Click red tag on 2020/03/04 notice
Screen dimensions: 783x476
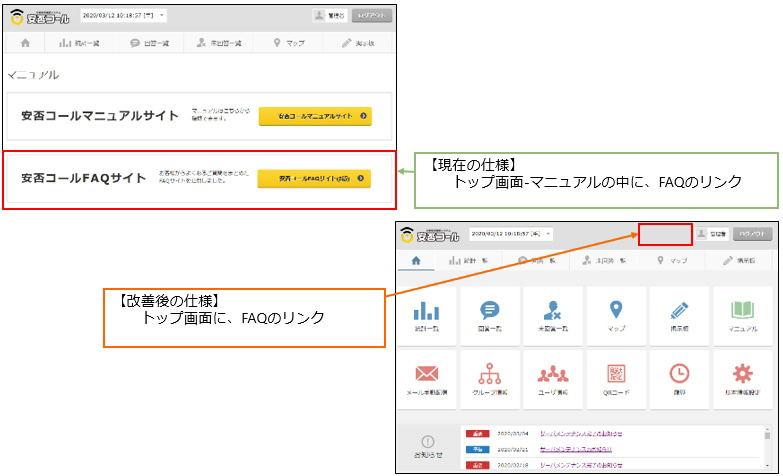tap(477, 434)
